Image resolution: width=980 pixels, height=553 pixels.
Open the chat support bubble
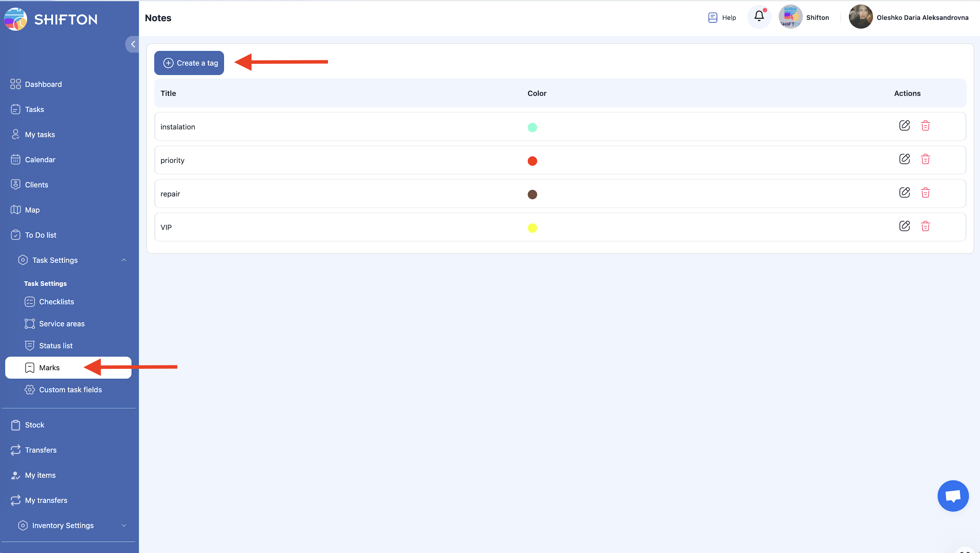(952, 495)
